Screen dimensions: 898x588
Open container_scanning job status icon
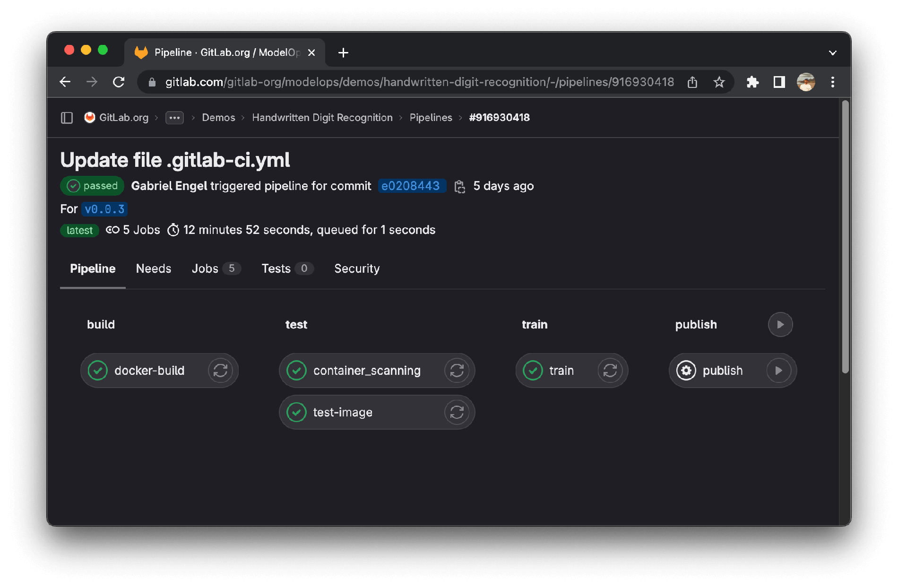(x=296, y=371)
